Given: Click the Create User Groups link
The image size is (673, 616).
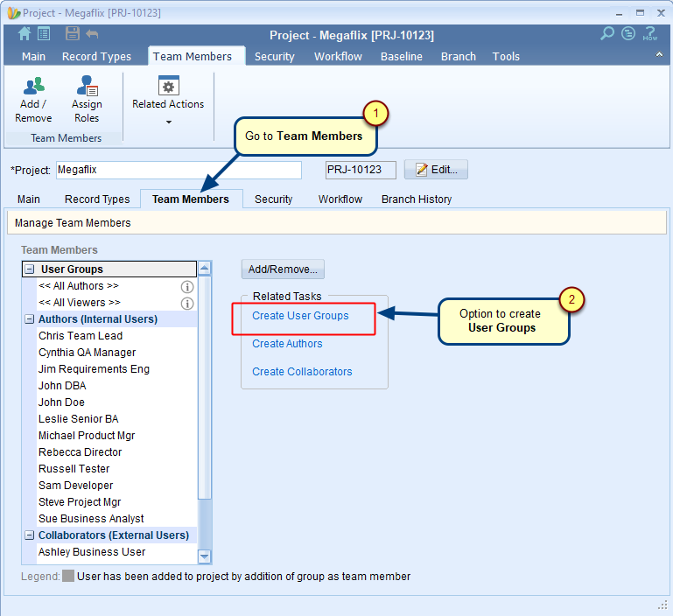Looking at the screenshot, I should (x=300, y=316).
